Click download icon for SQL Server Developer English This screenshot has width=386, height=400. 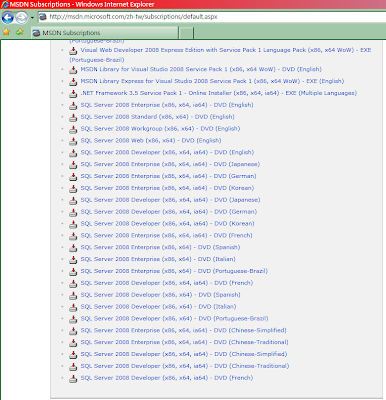73,153
